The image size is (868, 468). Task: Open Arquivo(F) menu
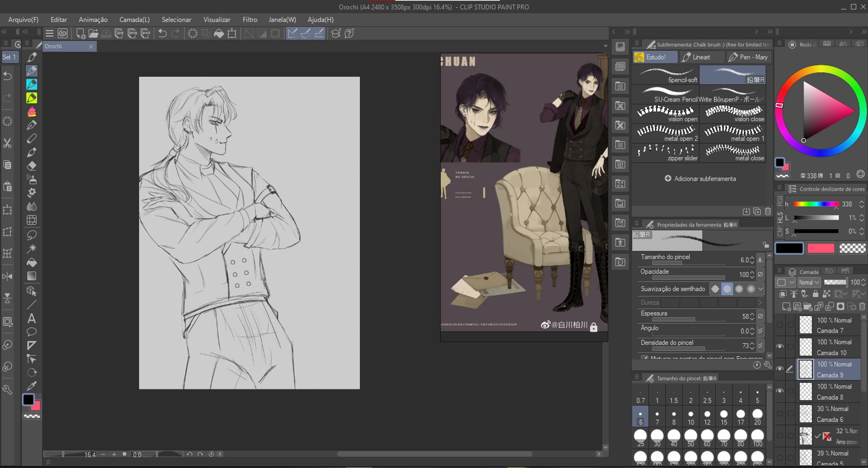[x=23, y=20]
